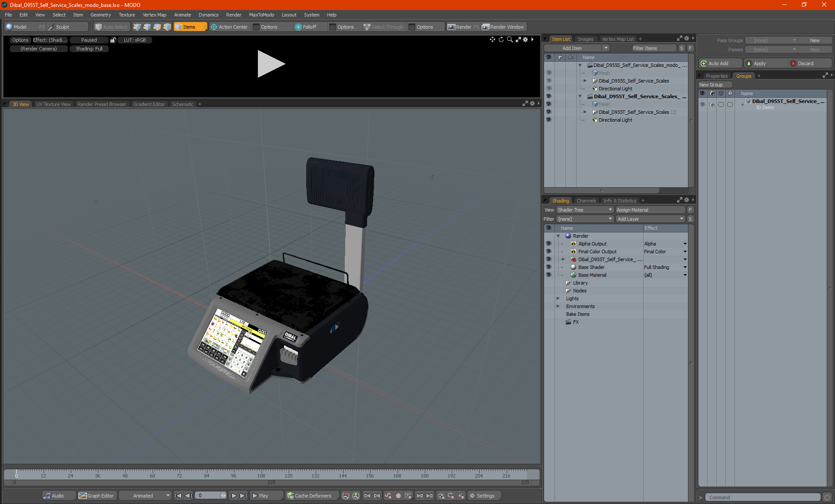Go to first frame button
Viewport: 835px width, 504px height.
[x=178, y=496]
